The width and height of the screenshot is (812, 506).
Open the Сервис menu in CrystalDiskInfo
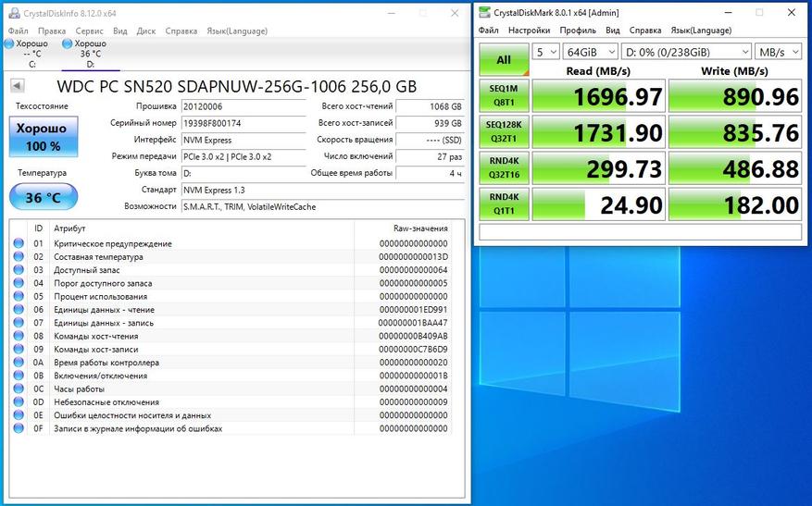[x=90, y=31]
